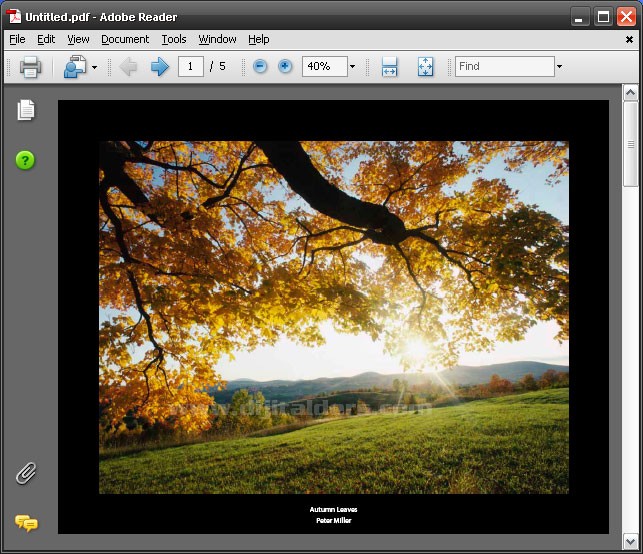This screenshot has height=554, width=643.
Task: Go to previous page arrow
Action: point(128,66)
